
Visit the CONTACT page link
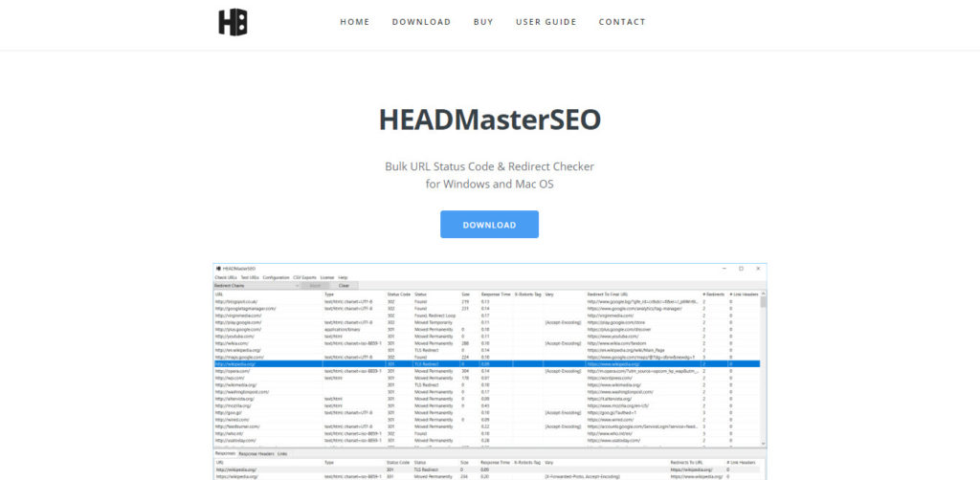(622, 22)
